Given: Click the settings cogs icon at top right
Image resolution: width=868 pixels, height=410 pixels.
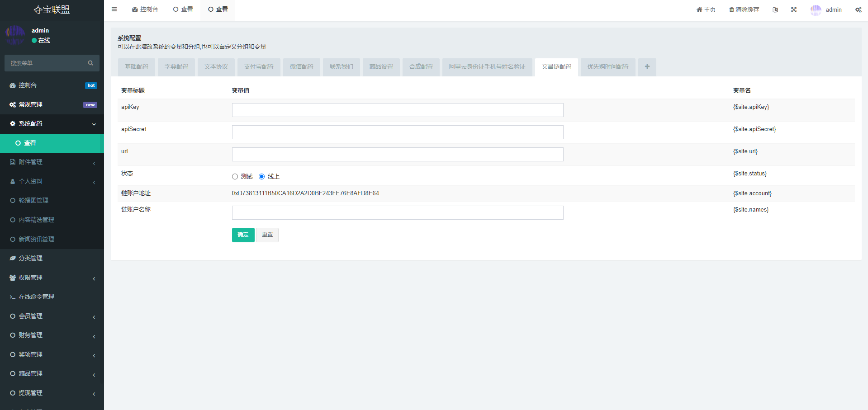Looking at the screenshot, I should point(858,9).
